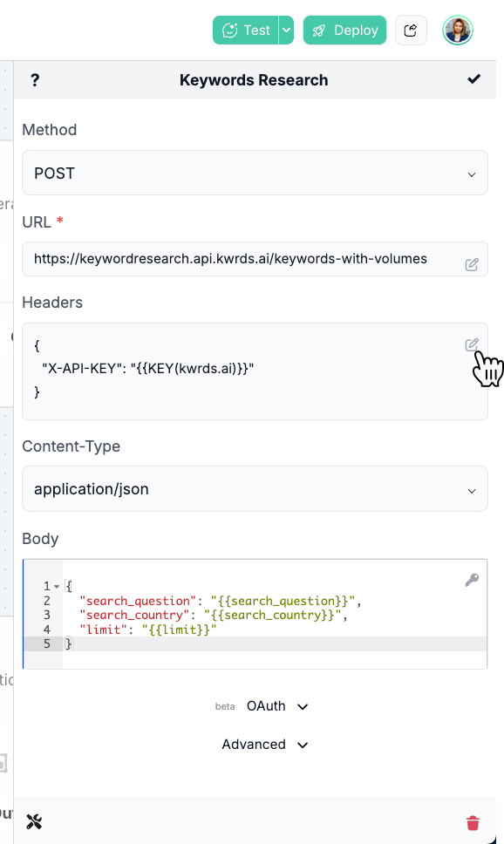Click the question mark help icon
The height and width of the screenshot is (844, 504).
point(35,80)
